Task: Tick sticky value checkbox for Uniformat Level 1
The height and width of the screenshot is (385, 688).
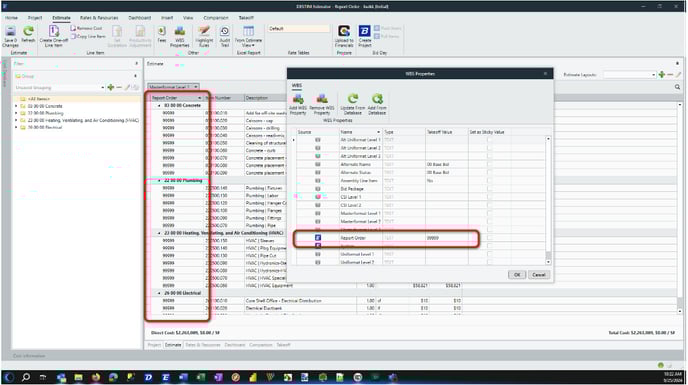Action: coord(489,254)
